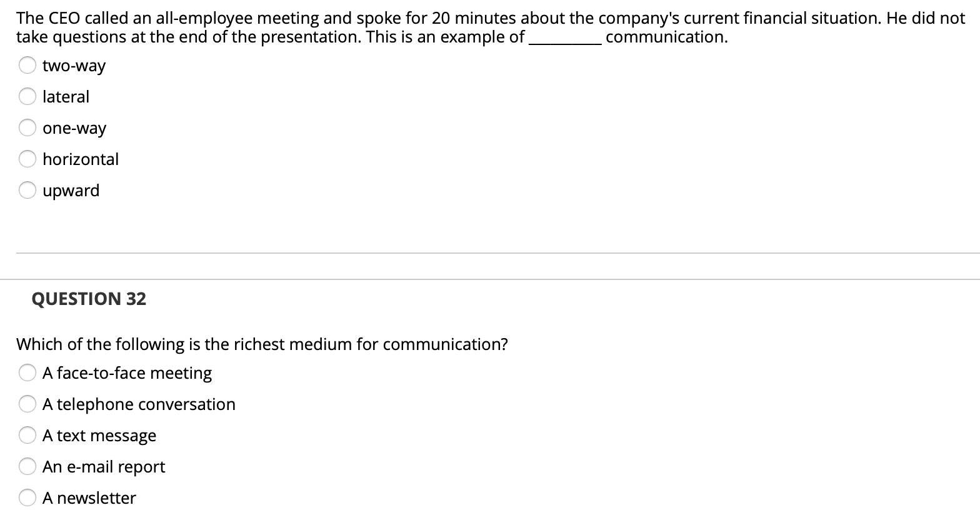This screenshot has height=515, width=980.
Task: Choose A telephone conversation option
Action: [x=27, y=404]
